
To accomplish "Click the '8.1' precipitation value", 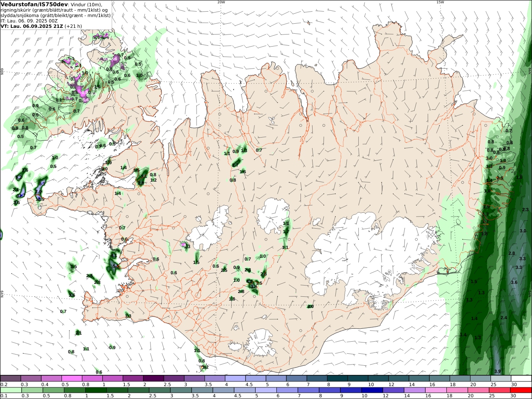I will pos(42,183).
